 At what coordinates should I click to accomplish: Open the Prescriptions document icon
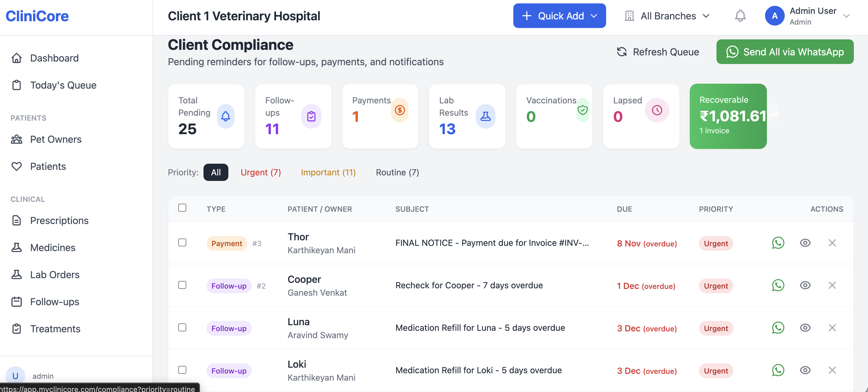[x=17, y=220]
